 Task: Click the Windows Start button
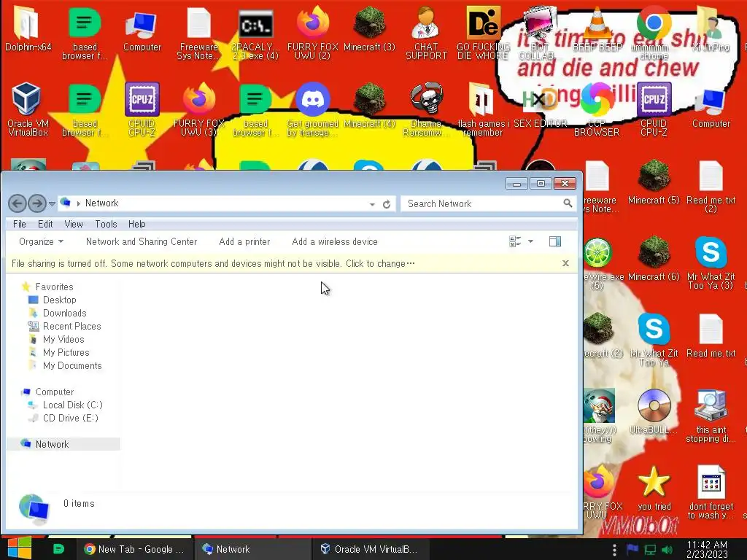pos(19,548)
